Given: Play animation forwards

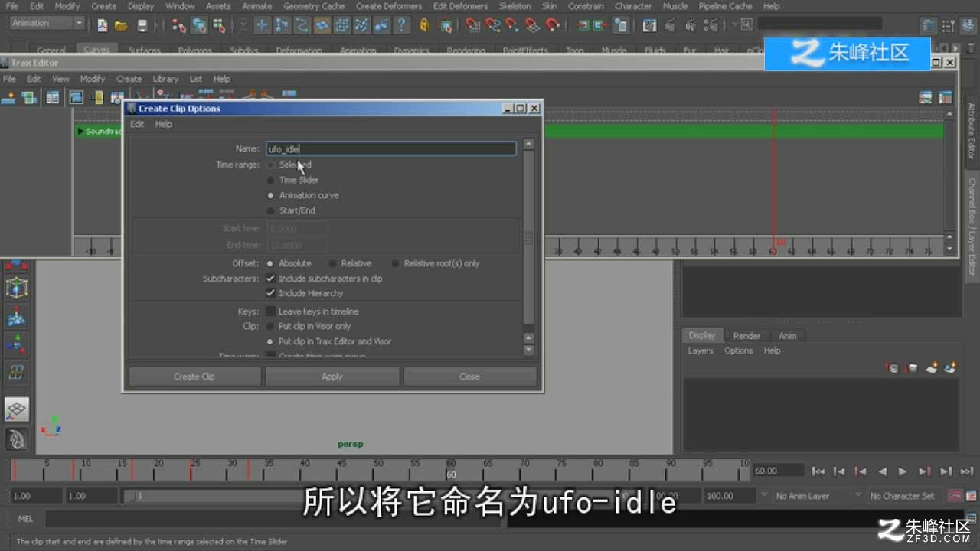Looking at the screenshot, I should (903, 471).
